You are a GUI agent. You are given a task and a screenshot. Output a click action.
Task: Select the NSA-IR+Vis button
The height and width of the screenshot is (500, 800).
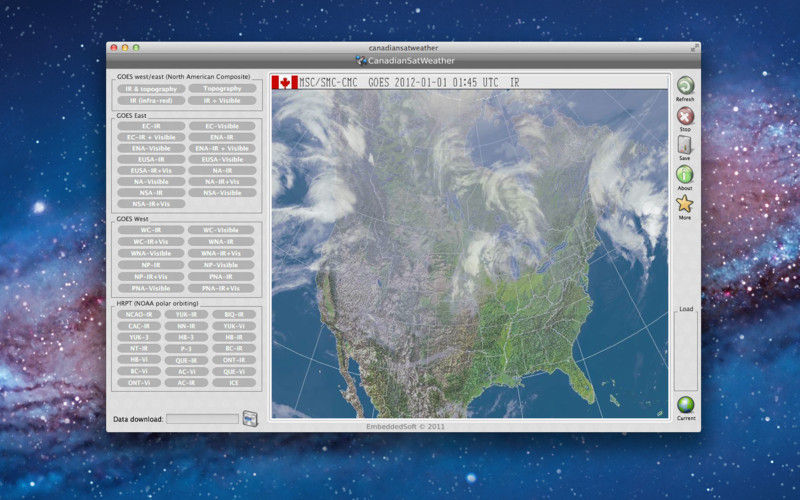tap(151, 204)
